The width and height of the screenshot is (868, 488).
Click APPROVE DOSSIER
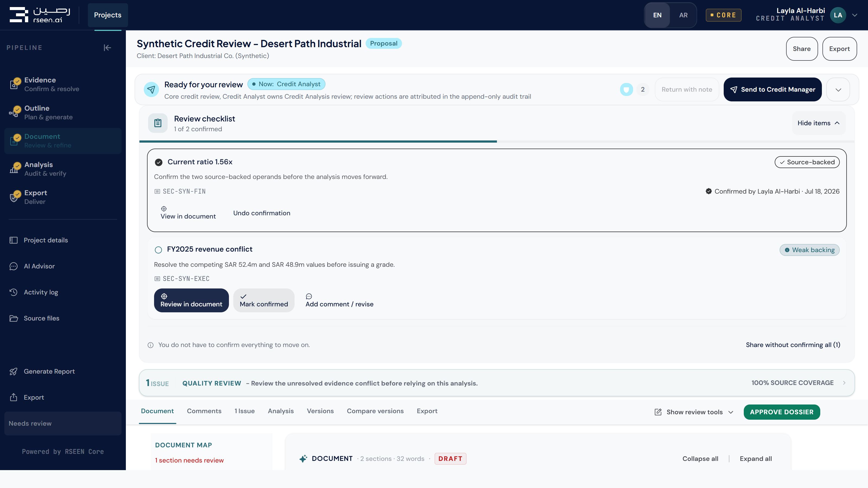click(782, 412)
